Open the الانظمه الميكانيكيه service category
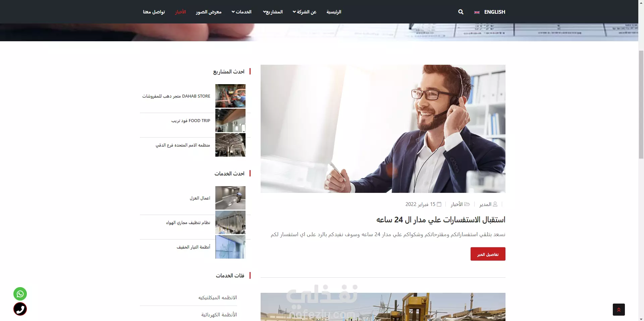644x321 pixels. point(217,298)
